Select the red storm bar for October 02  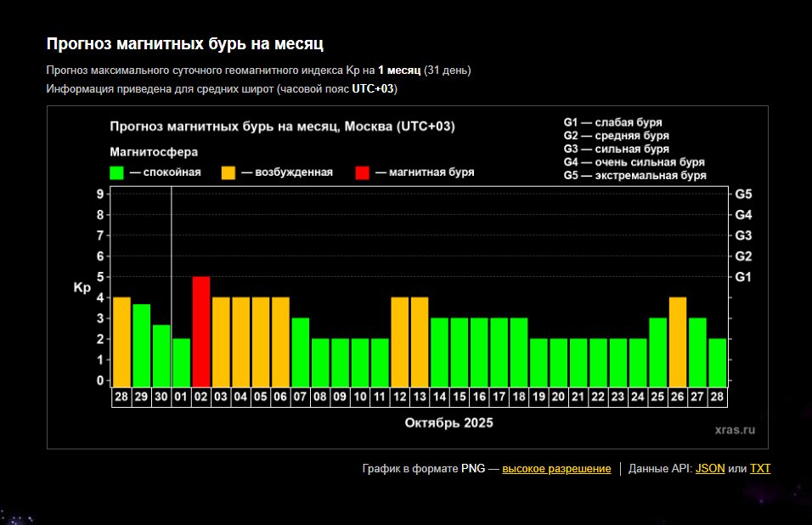coord(201,332)
